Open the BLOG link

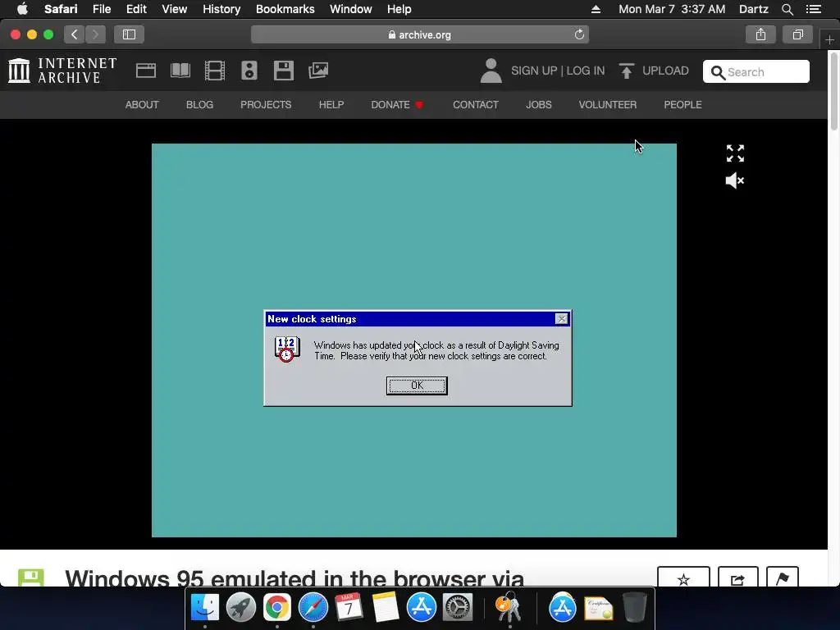(x=200, y=104)
